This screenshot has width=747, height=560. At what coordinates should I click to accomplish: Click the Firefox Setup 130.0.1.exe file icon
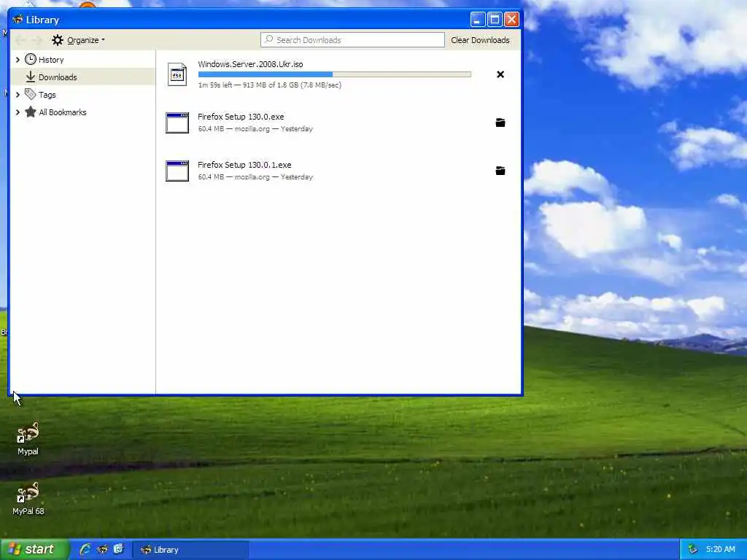(x=177, y=171)
